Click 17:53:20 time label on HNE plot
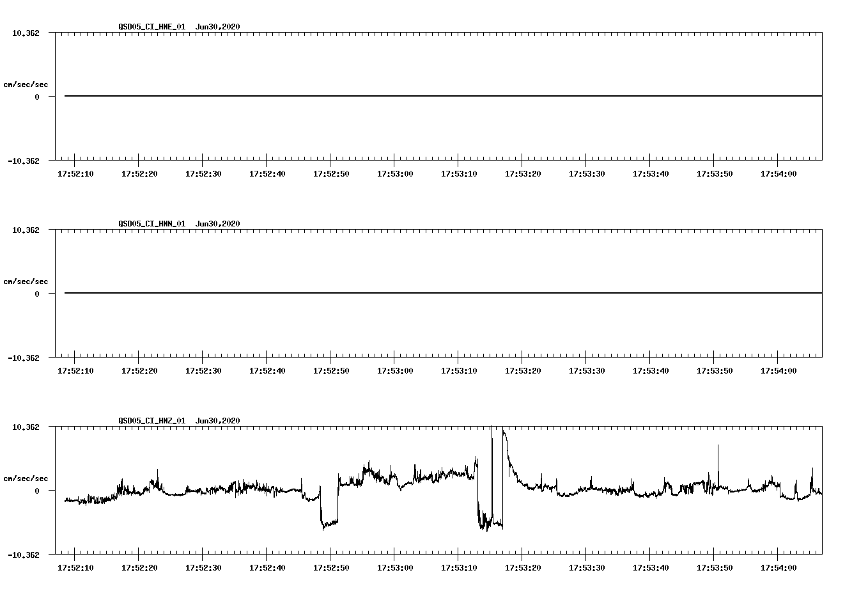The width and height of the screenshot is (868, 591). pos(523,174)
